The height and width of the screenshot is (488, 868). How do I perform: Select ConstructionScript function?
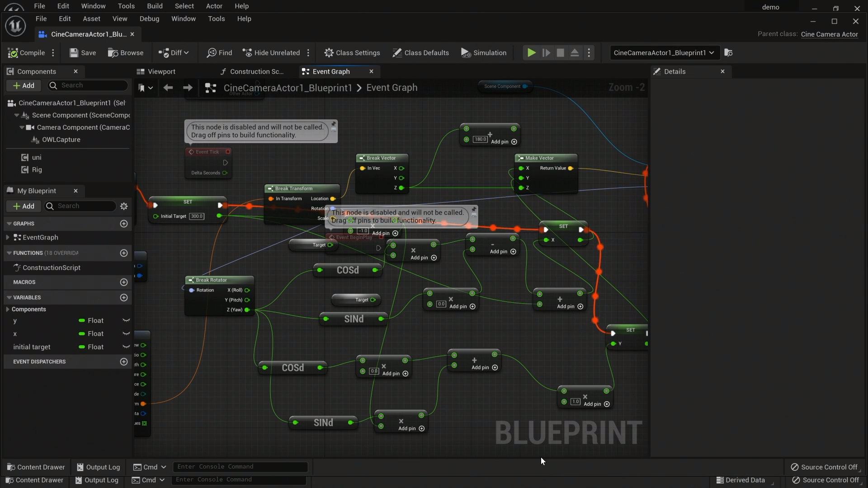pyautogui.click(x=51, y=267)
